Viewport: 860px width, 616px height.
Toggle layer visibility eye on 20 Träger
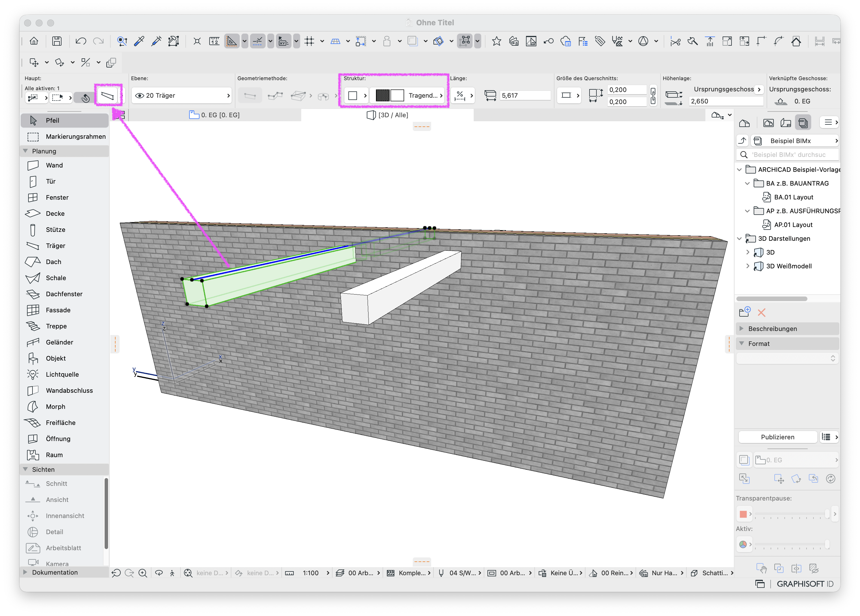[139, 95]
